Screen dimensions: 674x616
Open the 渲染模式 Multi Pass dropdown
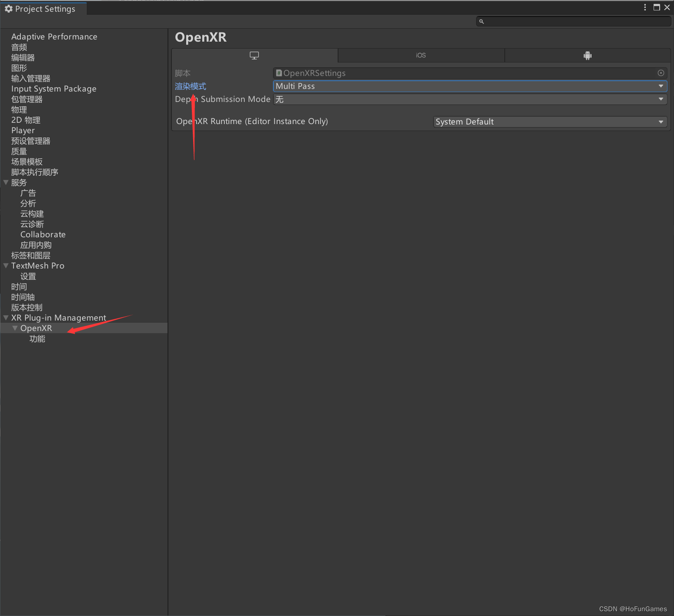click(x=470, y=86)
